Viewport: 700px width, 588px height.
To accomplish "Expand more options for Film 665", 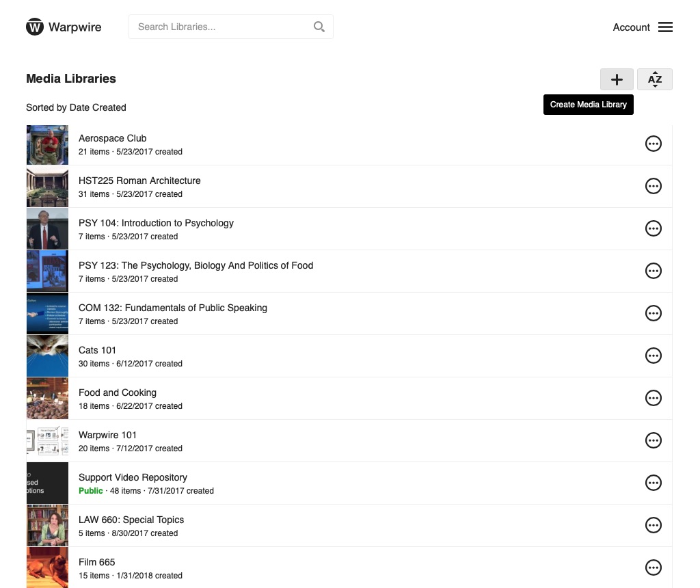I will pyautogui.click(x=654, y=567).
